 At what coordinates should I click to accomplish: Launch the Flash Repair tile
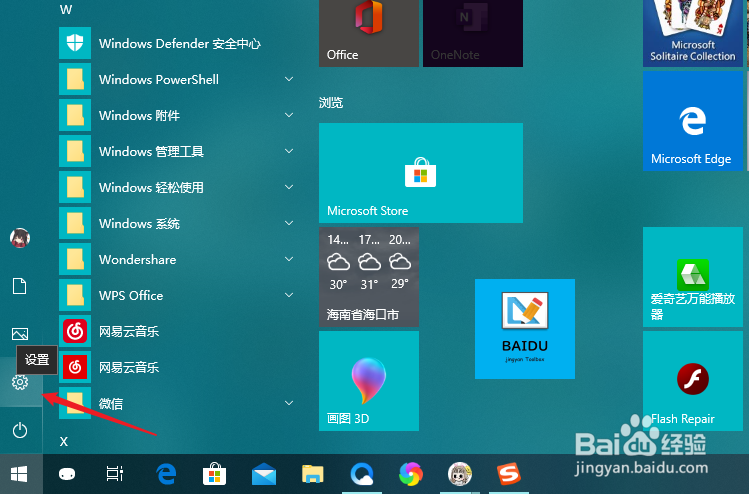(x=693, y=381)
